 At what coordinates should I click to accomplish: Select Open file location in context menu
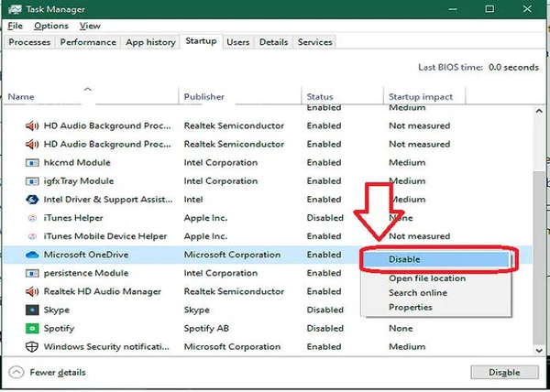click(x=426, y=278)
